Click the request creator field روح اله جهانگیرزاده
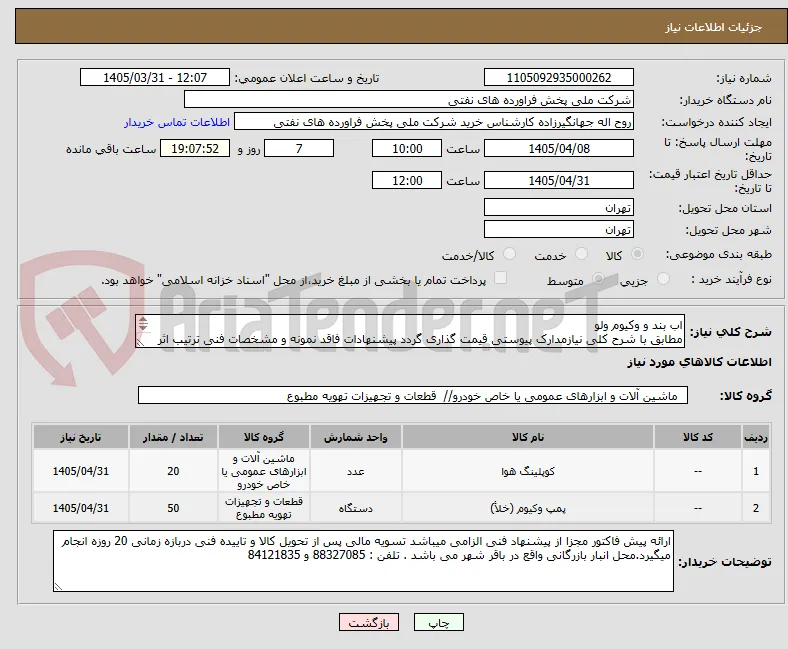This screenshot has height=649, width=788. (x=434, y=122)
